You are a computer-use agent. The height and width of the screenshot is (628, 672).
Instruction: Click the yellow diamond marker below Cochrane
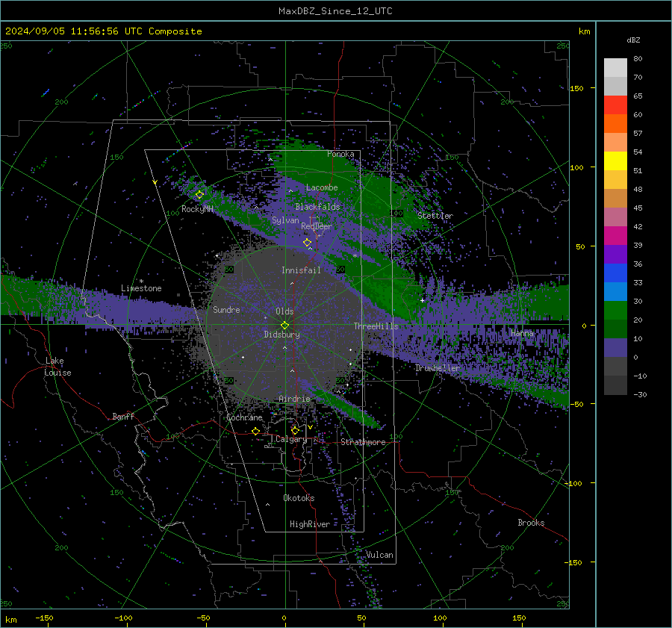[x=256, y=432]
